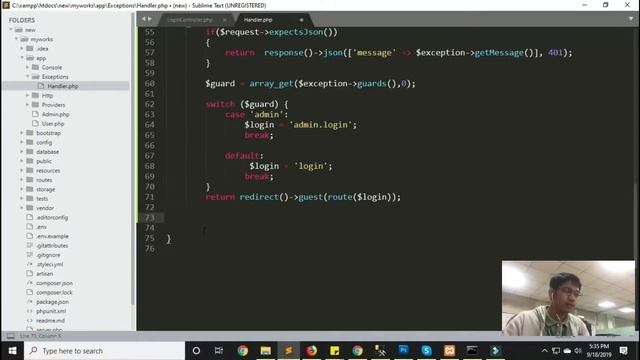Open Firefox from the taskbar
The height and width of the screenshot is (360, 640).
312,351
